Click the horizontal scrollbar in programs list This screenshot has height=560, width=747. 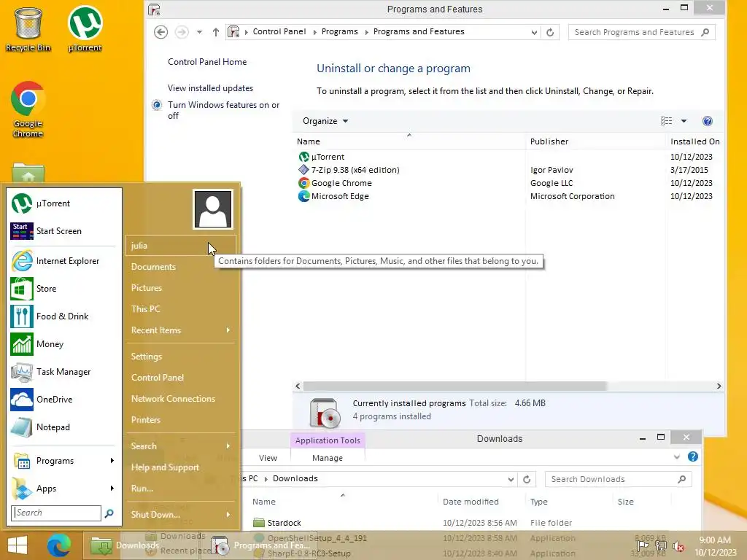tap(454, 386)
